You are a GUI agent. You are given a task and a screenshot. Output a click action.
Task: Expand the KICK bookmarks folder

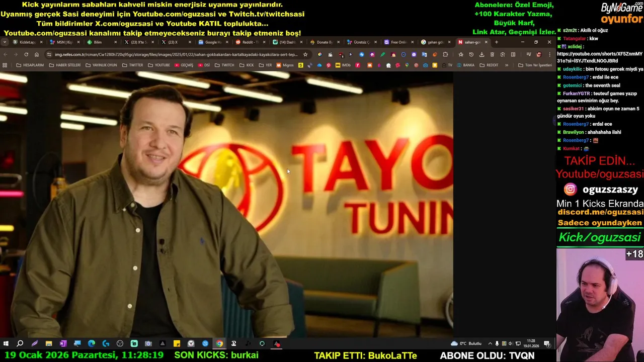tap(247, 65)
